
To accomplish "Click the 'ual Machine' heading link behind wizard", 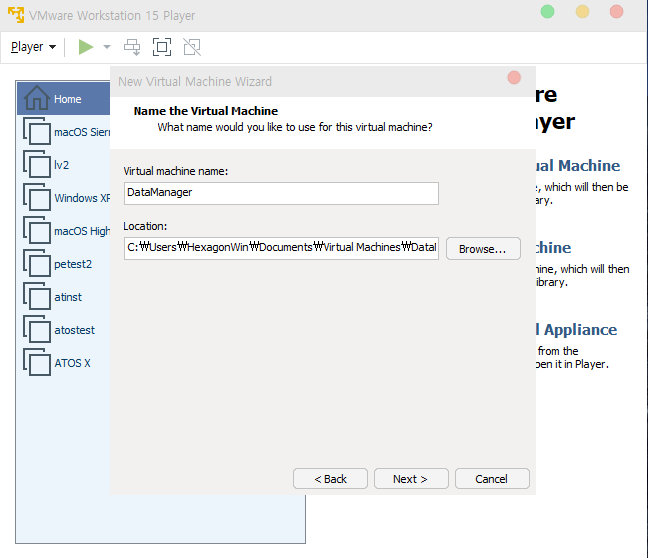I will [x=578, y=165].
